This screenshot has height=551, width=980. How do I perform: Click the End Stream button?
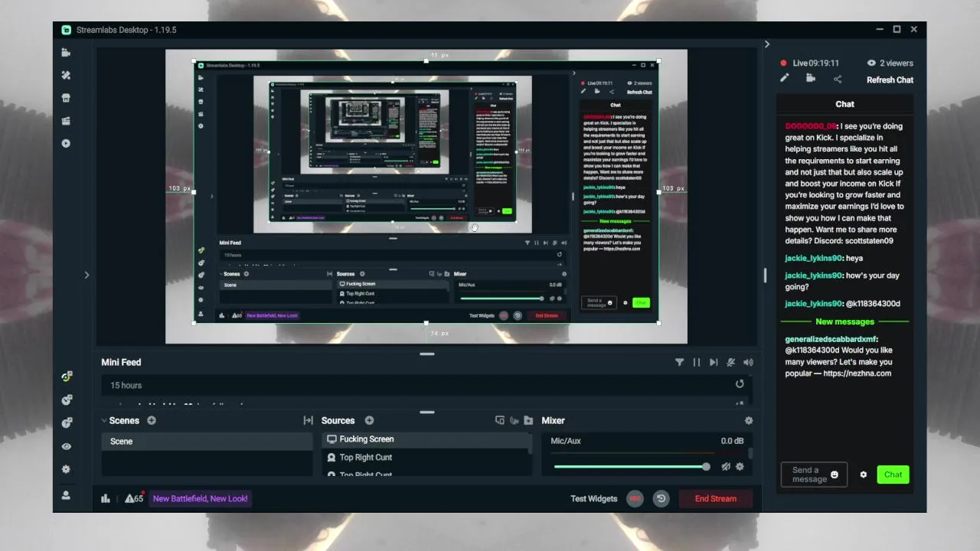[716, 498]
